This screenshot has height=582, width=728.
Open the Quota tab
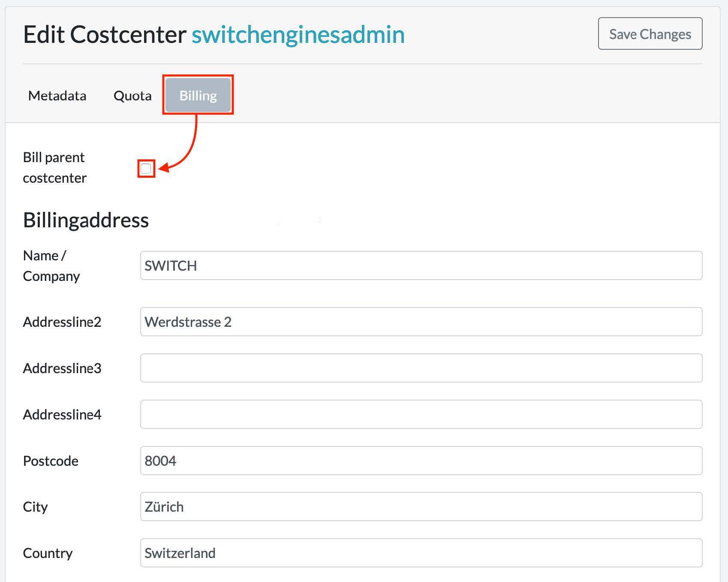pos(132,95)
